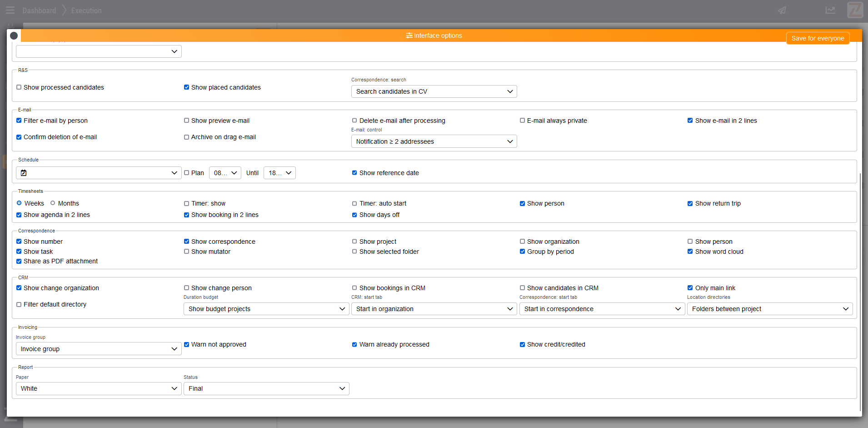Click the sliders icon beside Interface options
Screen dimensions: 868x428
click(x=409, y=35)
